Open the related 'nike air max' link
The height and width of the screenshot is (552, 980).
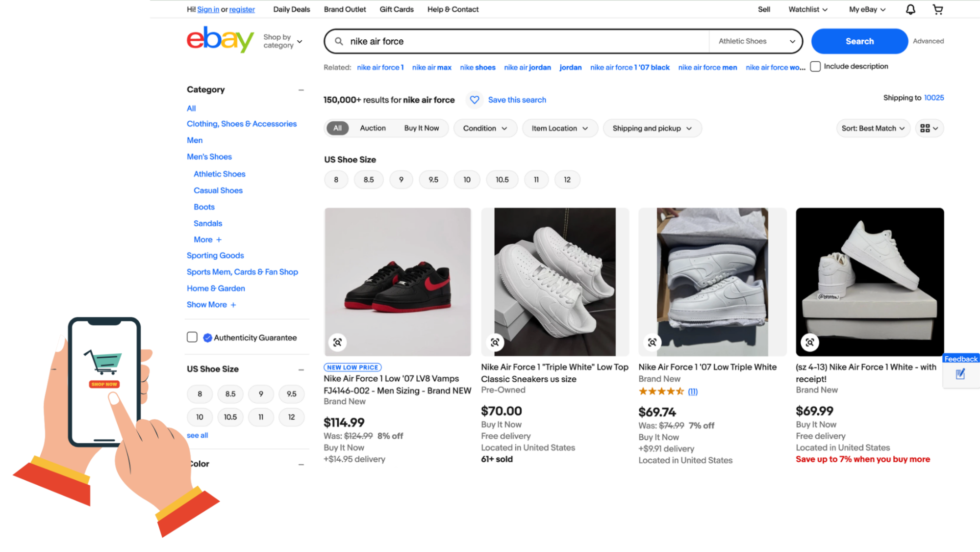(431, 68)
